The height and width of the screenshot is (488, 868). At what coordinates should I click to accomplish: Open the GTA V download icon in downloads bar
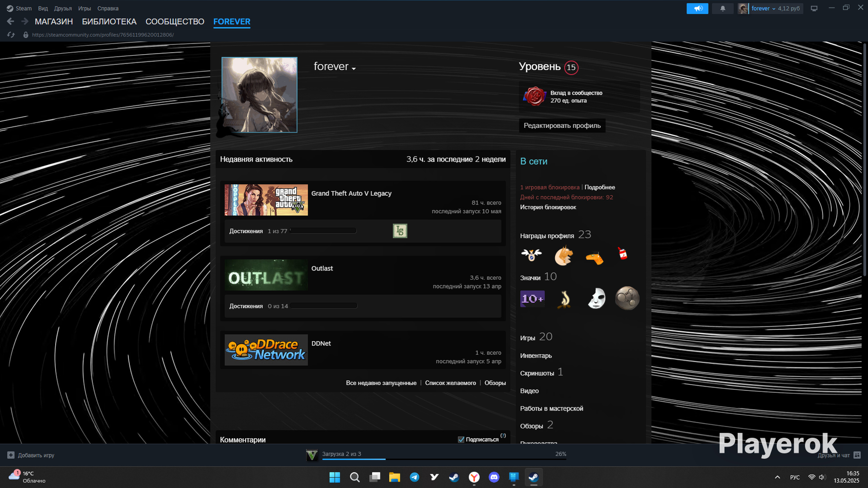pos(311,455)
